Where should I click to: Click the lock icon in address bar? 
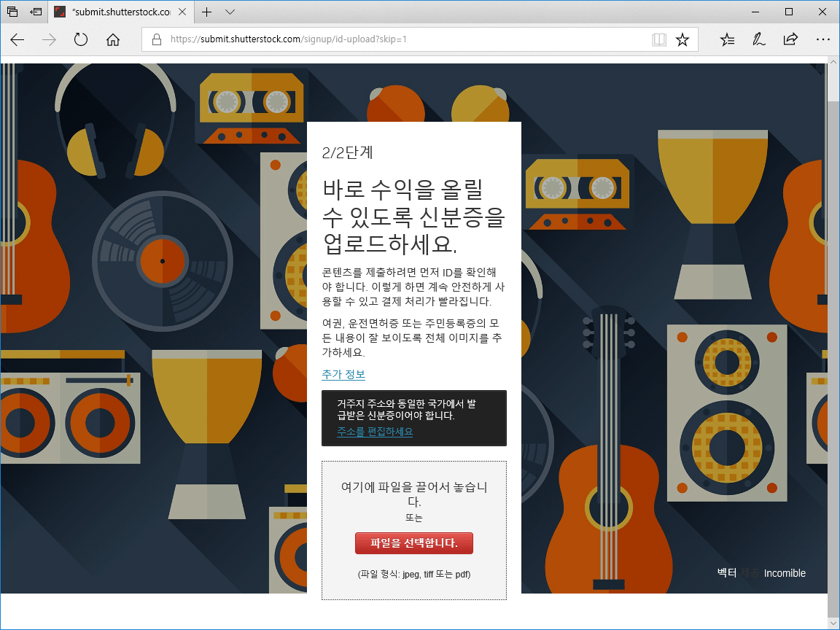(x=157, y=39)
